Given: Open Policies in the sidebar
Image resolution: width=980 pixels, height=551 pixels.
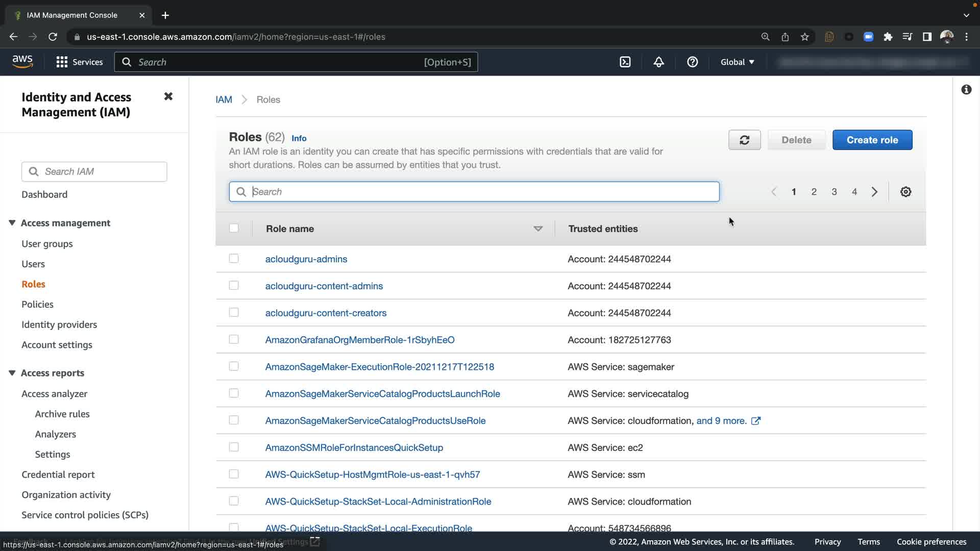Looking at the screenshot, I should pos(37,305).
